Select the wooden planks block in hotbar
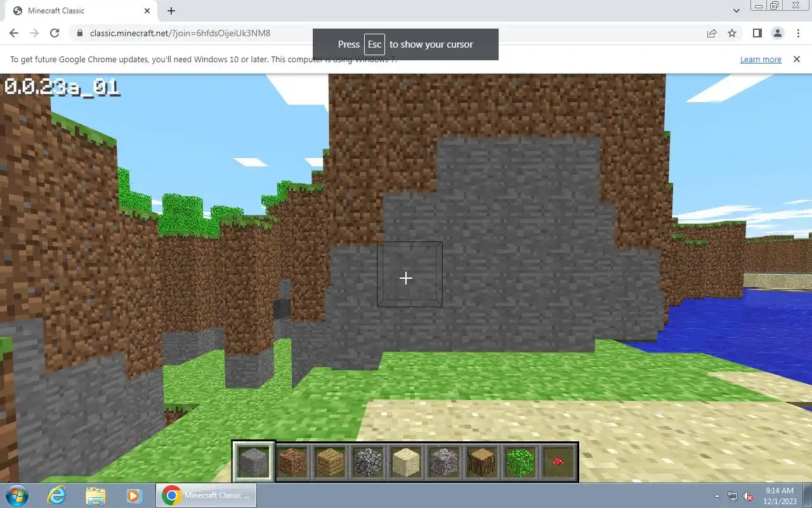The height and width of the screenshot is (508, 812). (330, 462)
